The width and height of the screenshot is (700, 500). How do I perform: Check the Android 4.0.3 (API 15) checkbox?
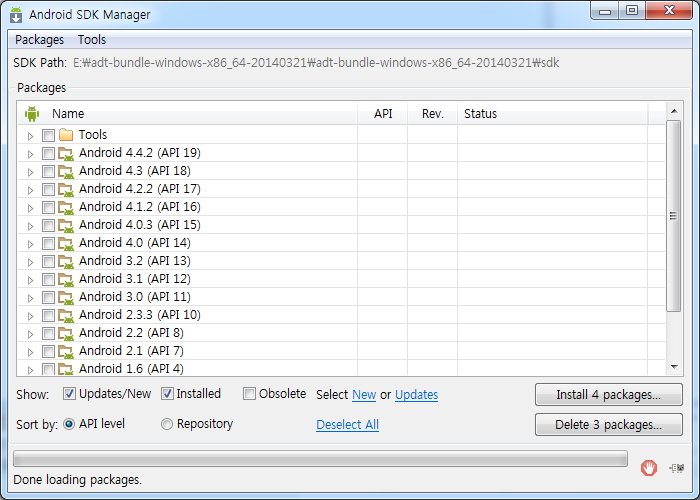tap(48, 225)
